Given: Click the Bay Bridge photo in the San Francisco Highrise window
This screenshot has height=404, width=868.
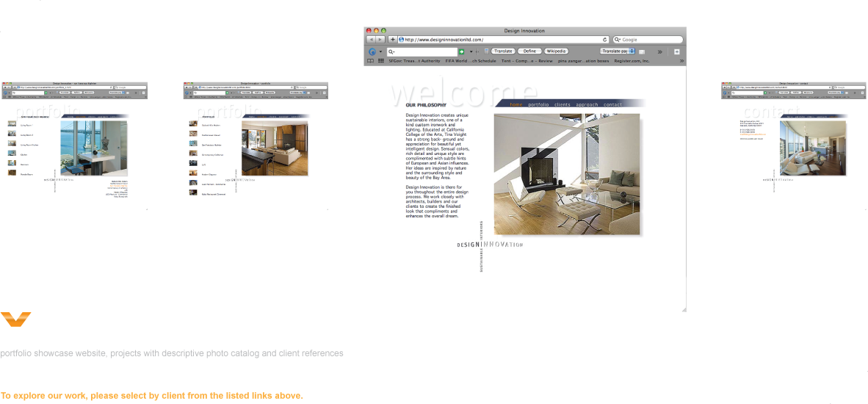Looking at the screenshot, I should (93, 148).
